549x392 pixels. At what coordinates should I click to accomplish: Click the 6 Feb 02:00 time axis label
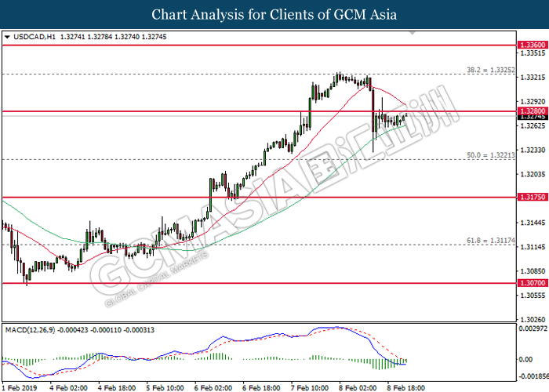(213, 388)
